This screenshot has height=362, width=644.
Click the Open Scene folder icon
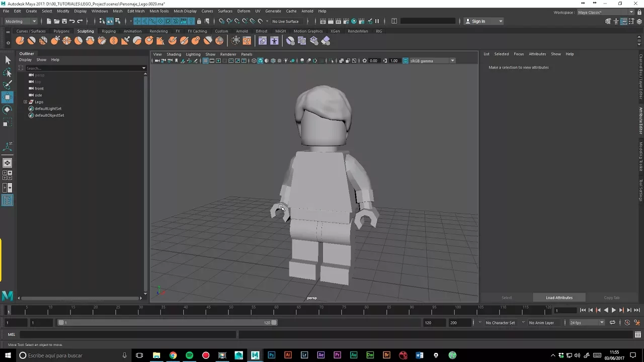point(56,21)
